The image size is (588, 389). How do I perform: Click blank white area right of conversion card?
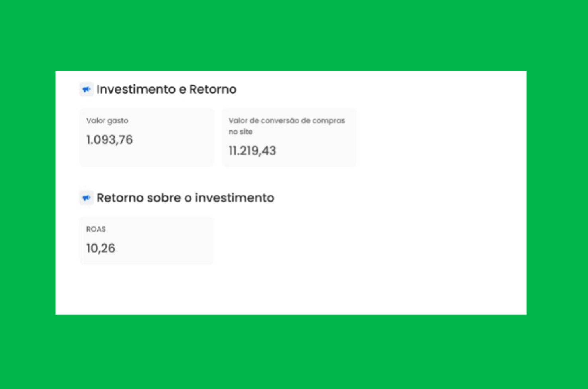438,138
